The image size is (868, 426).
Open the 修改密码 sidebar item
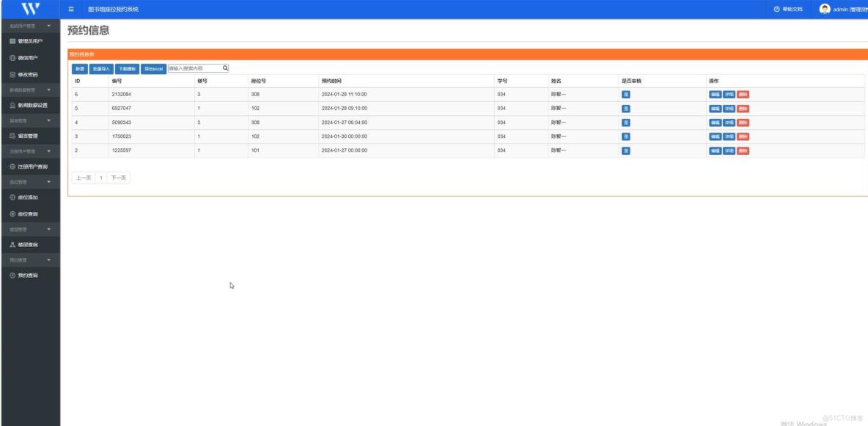(30, 74)
